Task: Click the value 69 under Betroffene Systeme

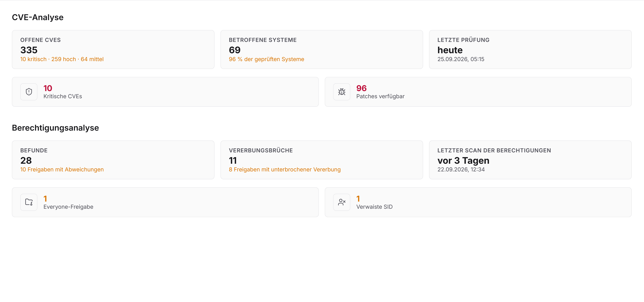Action: click(x=235, y=50)
